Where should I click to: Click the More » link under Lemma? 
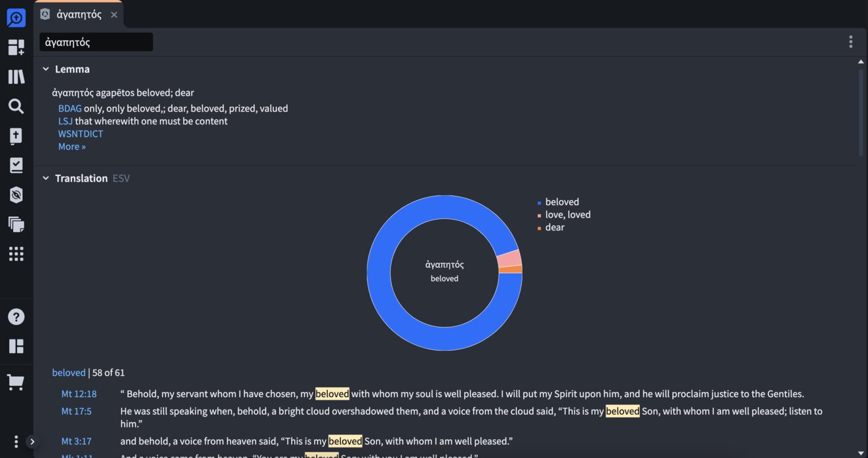coord(71,147)
